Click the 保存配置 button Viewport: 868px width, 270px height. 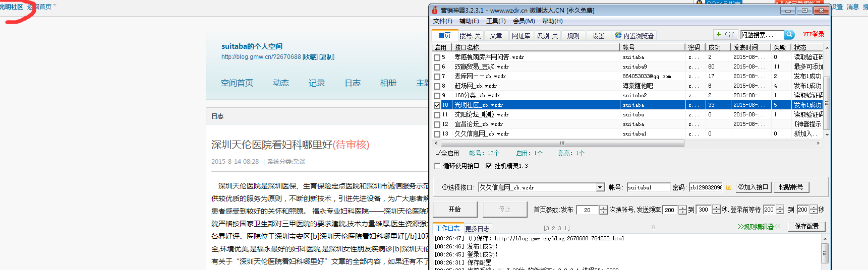tap(807, 227)
